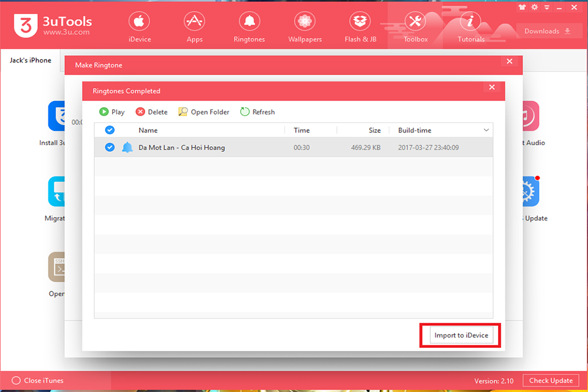Open the Downloads manager
The width and height of the screenshot is (588, 392).
point(547,31)
